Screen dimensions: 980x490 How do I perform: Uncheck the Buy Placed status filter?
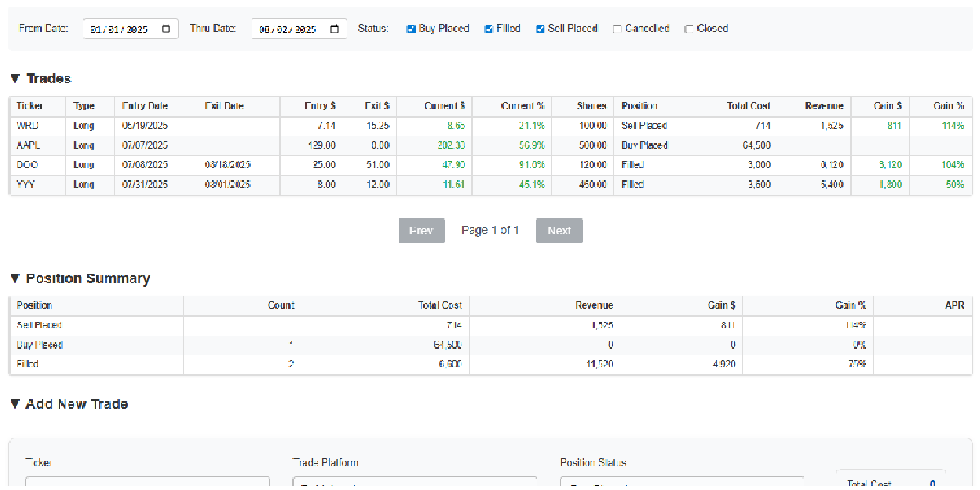click(411, 28)
